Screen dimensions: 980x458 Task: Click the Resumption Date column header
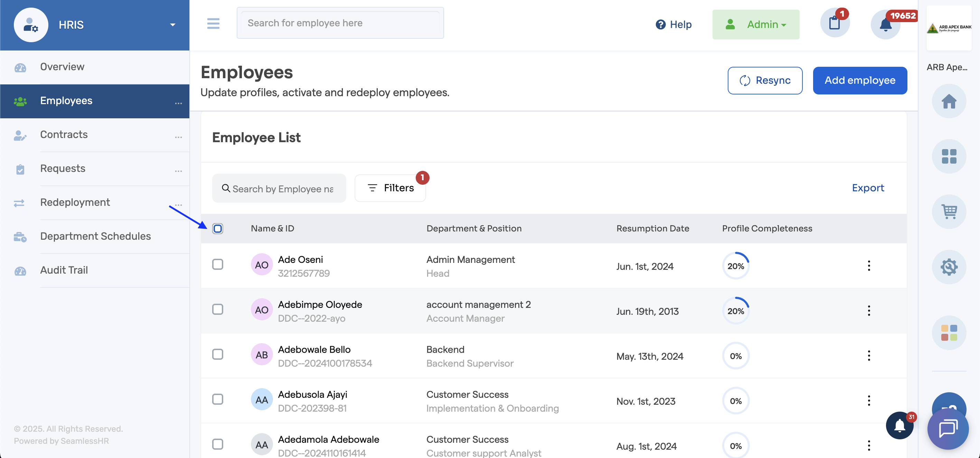point(653,228)
